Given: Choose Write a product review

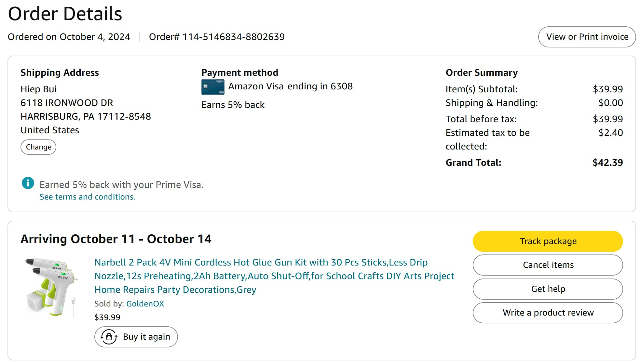Looking at the screenshot, I should coord(548,313).
